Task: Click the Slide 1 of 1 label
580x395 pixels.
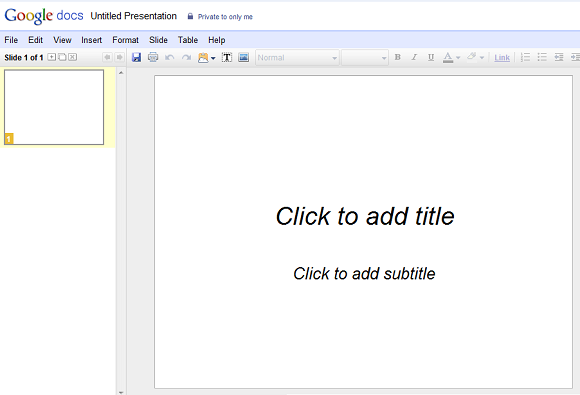Action: pyautogui.click(x=24, y=58)
